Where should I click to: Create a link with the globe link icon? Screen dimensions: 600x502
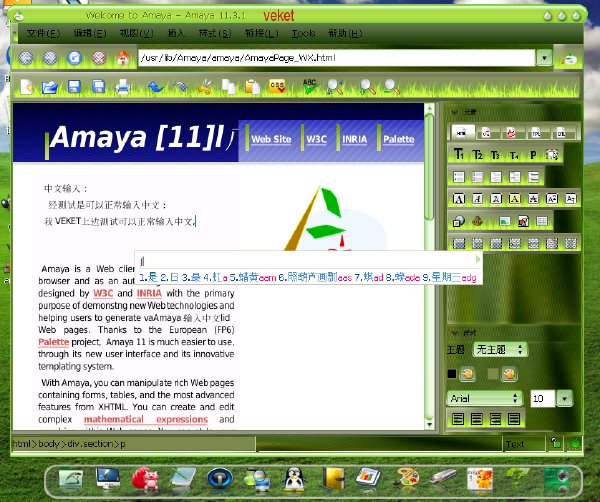pos(458,221)
